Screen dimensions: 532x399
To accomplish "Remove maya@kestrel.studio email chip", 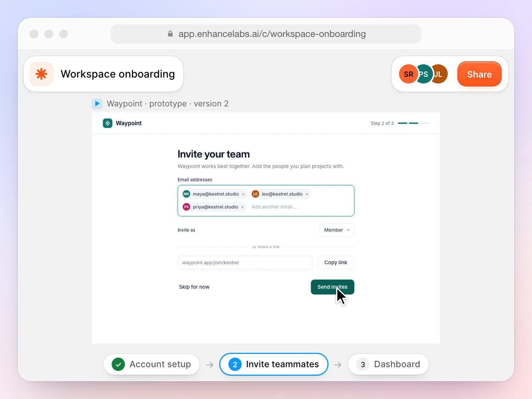I will tap(243, 194).
